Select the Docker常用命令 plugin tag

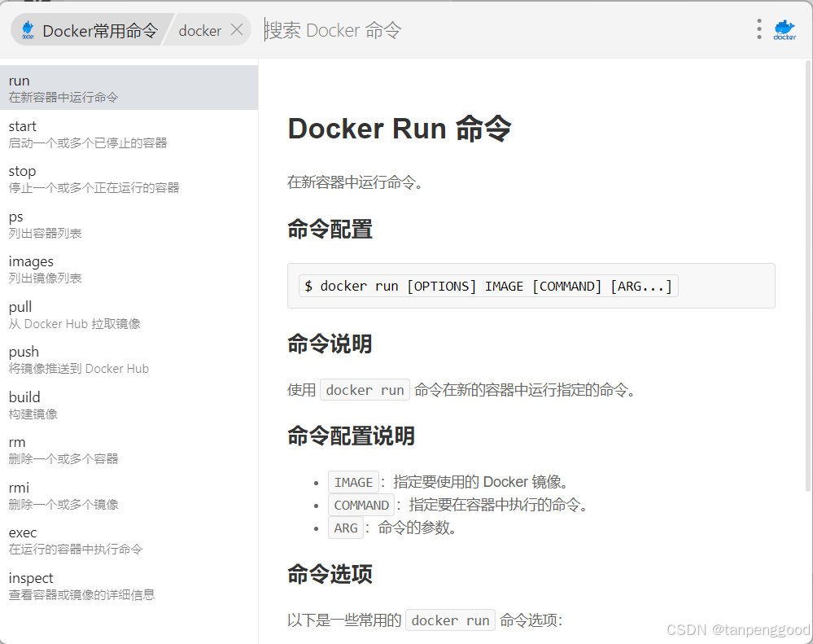pos(91,31)
